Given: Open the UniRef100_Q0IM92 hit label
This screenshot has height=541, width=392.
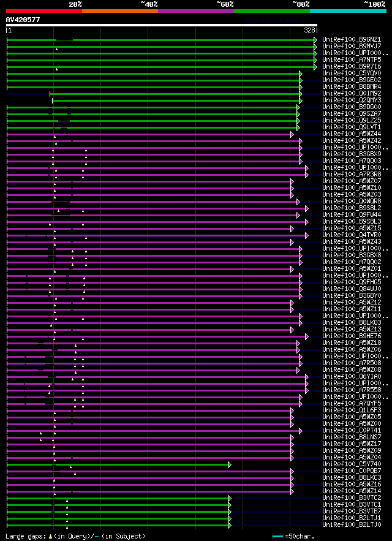Looking at the screenshot, I should tap(352, 93).
